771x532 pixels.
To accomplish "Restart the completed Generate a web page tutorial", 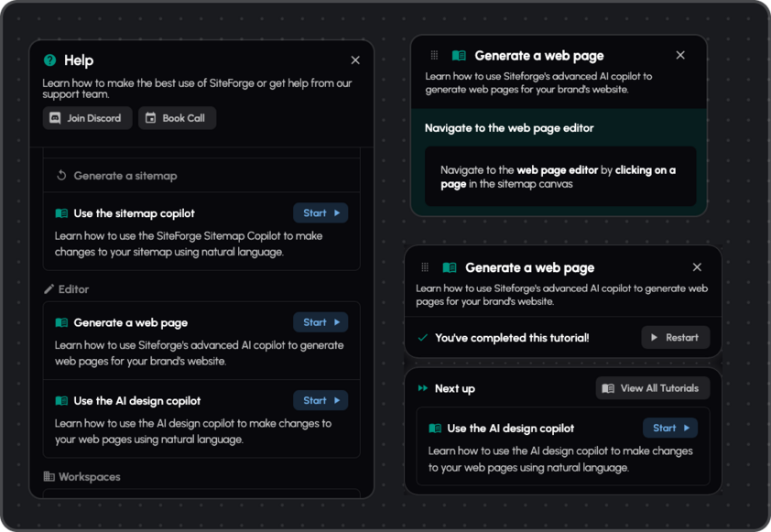I will pyautogui.click(x=675, y=338).
